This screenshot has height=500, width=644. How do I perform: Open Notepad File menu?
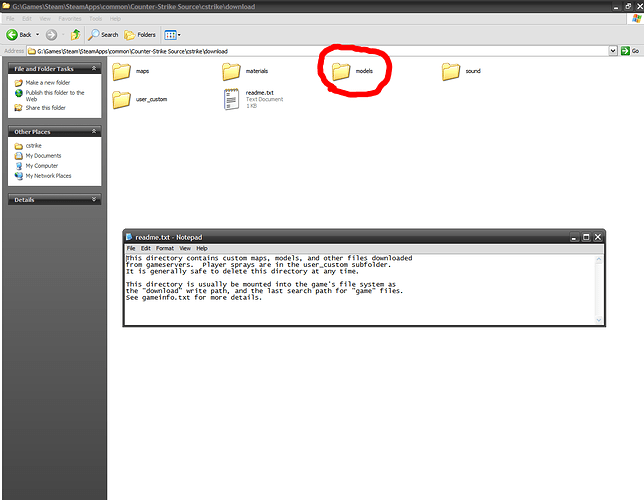pyautogui.click(x=131, y=249)
